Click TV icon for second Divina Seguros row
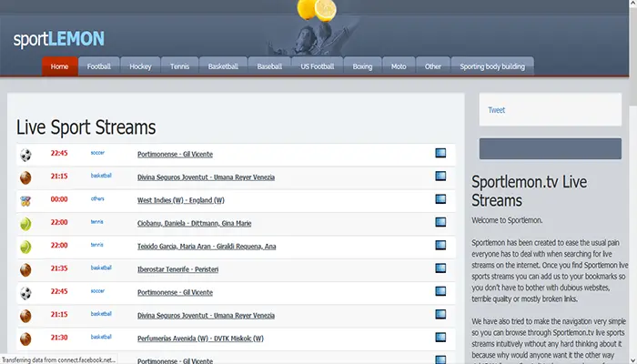The width and height of the screenshot is (637, 364). [x=440, y=314]
